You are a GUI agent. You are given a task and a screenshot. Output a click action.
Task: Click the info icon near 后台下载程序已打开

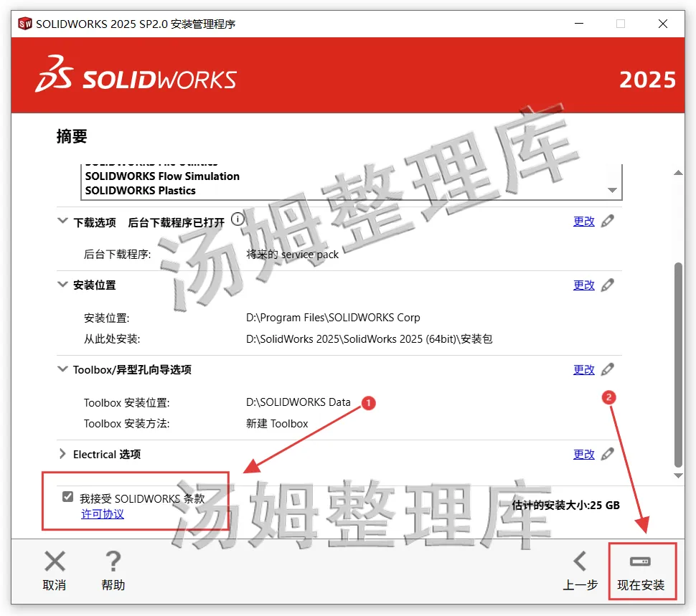(238, 219)
